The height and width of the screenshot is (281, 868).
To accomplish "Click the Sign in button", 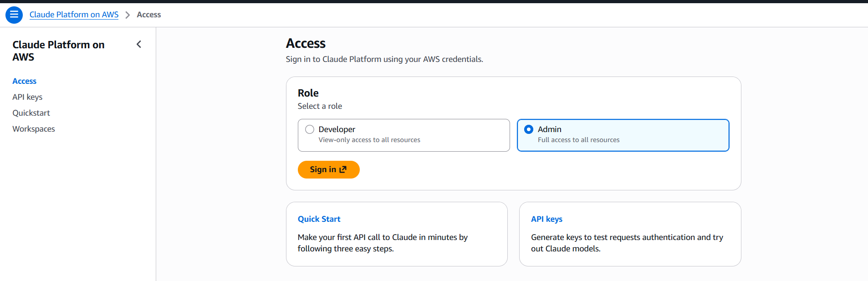I will 329,169.
